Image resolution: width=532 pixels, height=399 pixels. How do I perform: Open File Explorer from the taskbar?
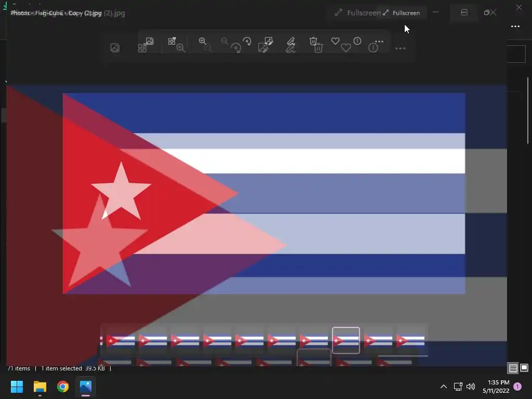coord(39,387)
